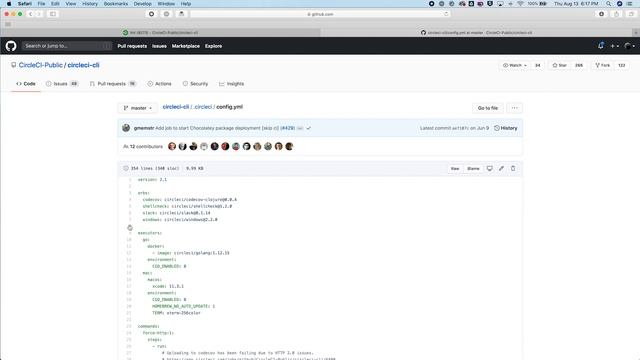The image size is (640, 360).
Task: Select the repository Issues tab
Action: [62, 84]
